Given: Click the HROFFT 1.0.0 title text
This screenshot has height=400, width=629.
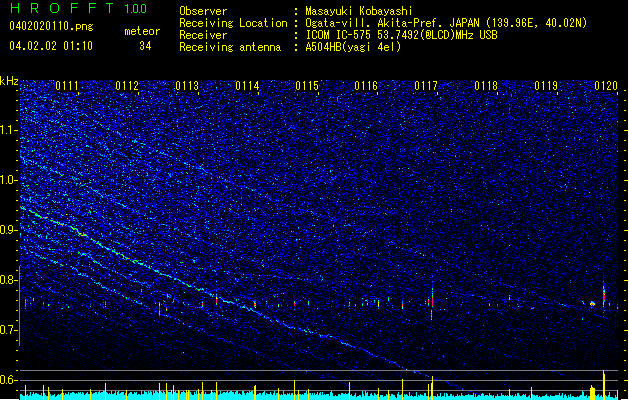Looking at the screenshot, I should pos(78,8).
